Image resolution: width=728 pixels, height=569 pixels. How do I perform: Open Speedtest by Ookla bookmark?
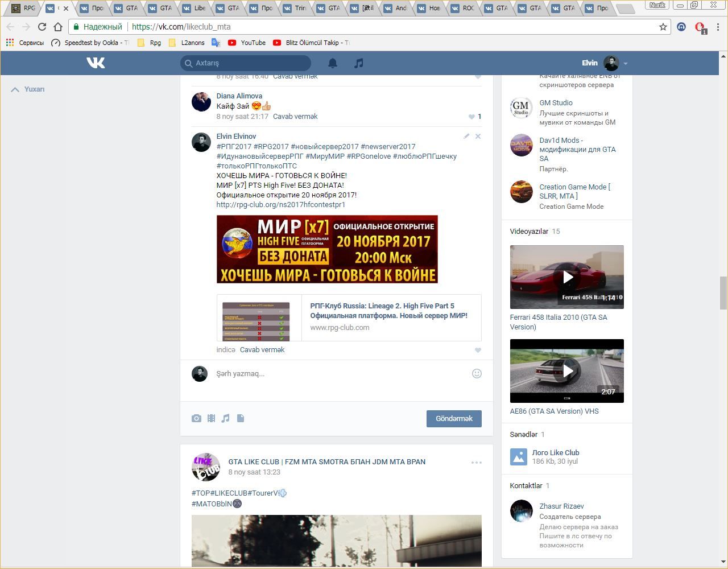pyautogui.click(x=90, y=43)
